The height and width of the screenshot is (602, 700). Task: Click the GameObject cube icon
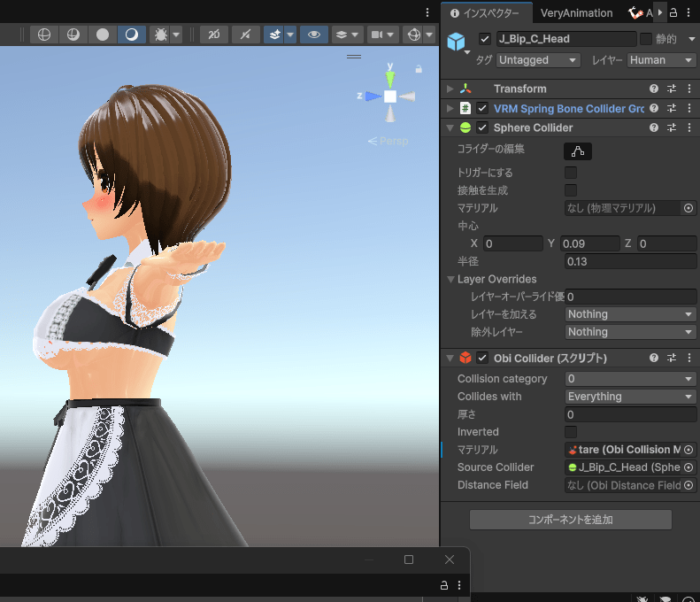click(x=457, y=42)
